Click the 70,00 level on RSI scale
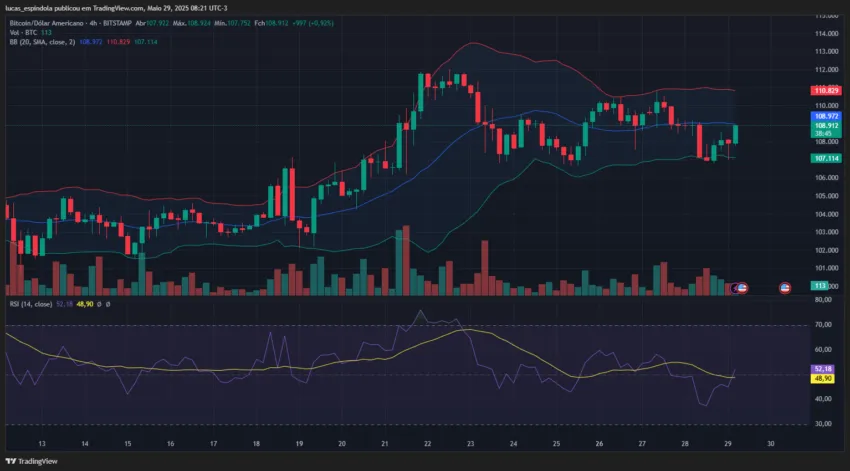The width and height of the screenshot is (850, 471). click(823, 325)
